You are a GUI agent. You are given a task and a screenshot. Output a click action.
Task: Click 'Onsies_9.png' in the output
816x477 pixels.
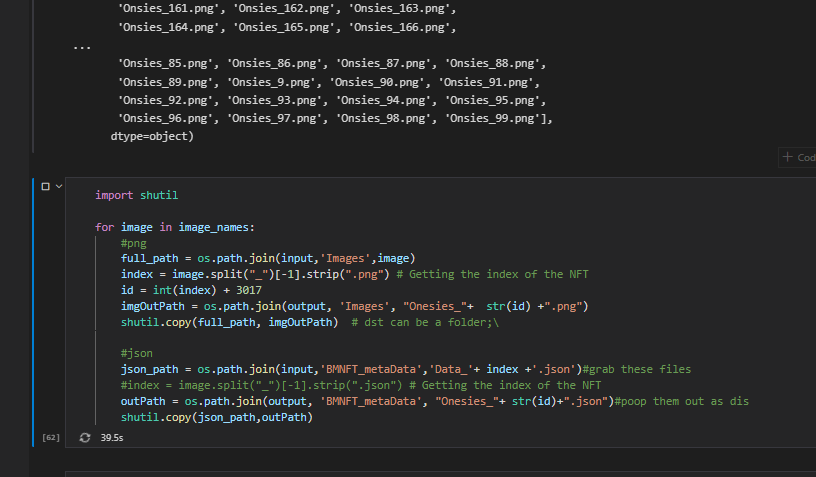point(271,82)
